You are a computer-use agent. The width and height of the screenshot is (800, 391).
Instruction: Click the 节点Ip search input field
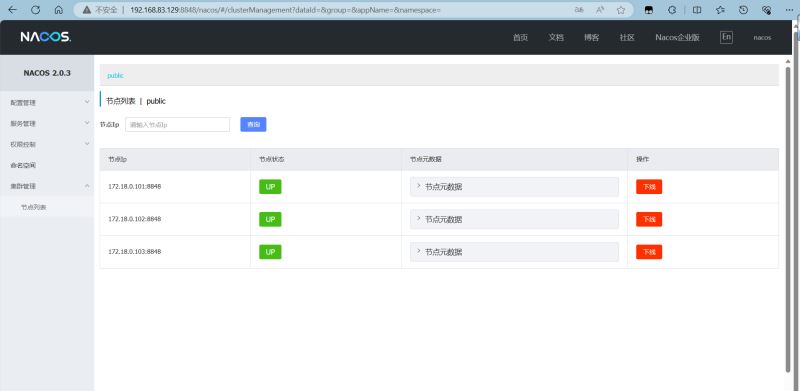coord(178,125)
